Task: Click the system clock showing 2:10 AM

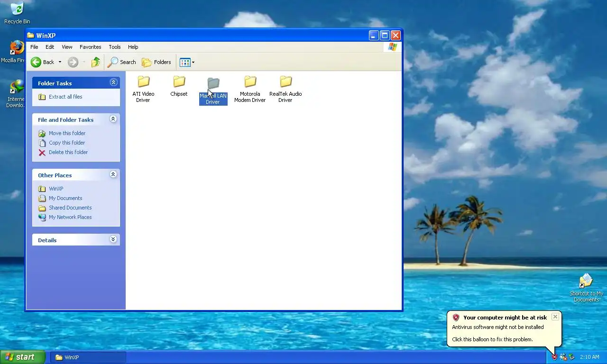Action: click(x=589, y=357)
